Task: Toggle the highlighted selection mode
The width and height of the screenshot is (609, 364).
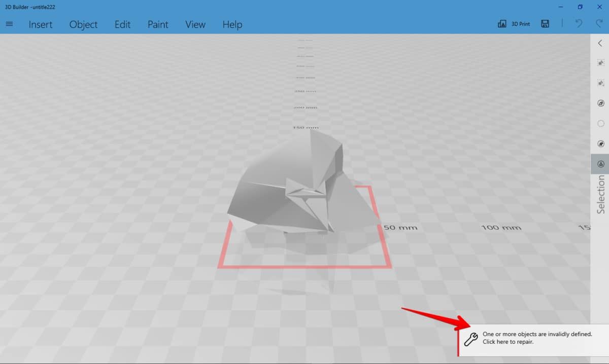Action: tap(601, 163)
